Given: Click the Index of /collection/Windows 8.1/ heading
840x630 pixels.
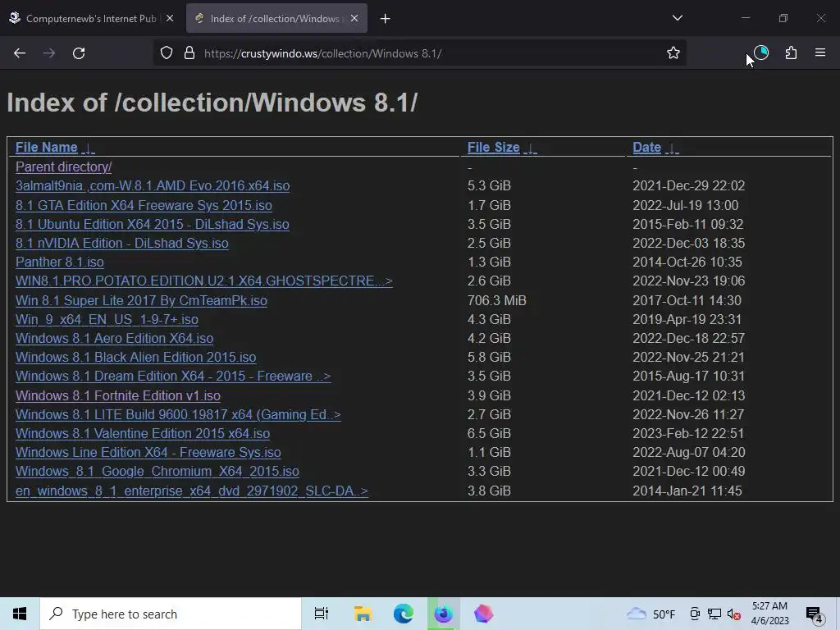Looking at the screenshot, I should pyautogui.click(x=212, y=103).
